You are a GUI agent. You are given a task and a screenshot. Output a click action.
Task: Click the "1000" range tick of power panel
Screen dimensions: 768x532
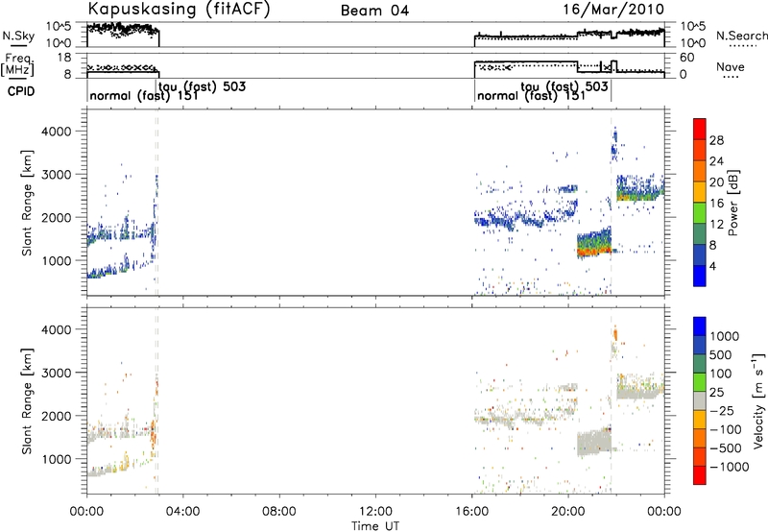57,261
